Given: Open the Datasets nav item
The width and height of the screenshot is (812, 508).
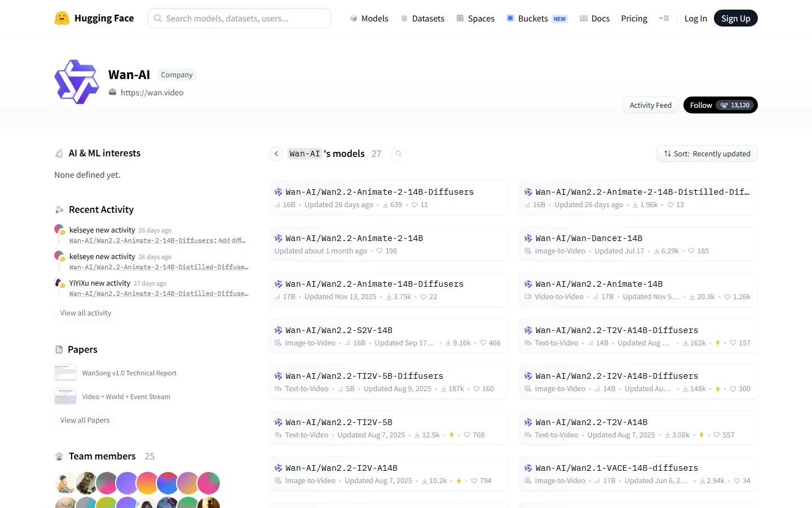Looking at the screenshot, I should [422, 19].
